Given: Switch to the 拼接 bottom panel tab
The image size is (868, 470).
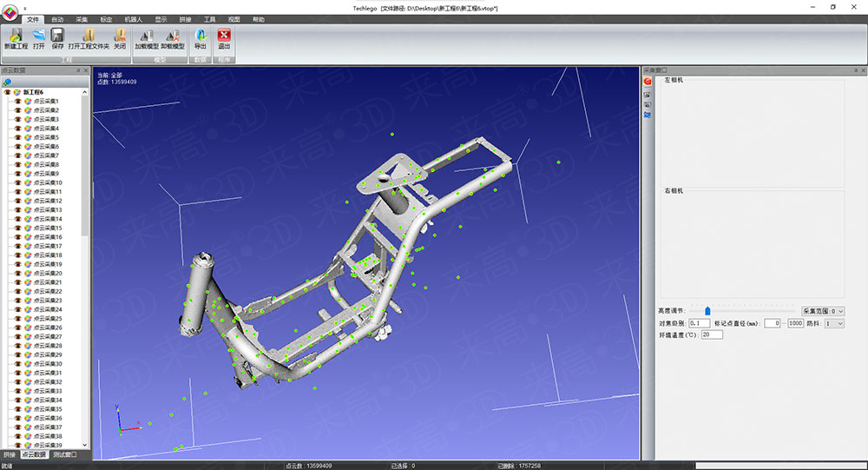Looking at the screenshot, I should coord(10,454).
